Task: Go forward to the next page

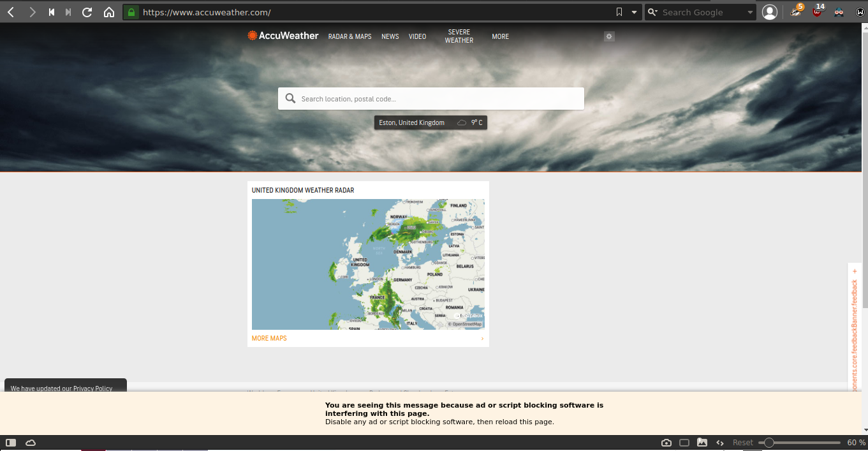Action: tap(32, 12)
